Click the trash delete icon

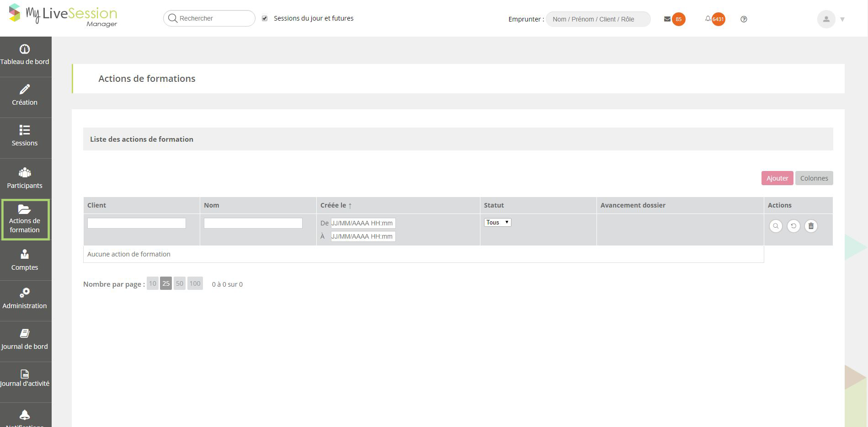pos(811,226)
